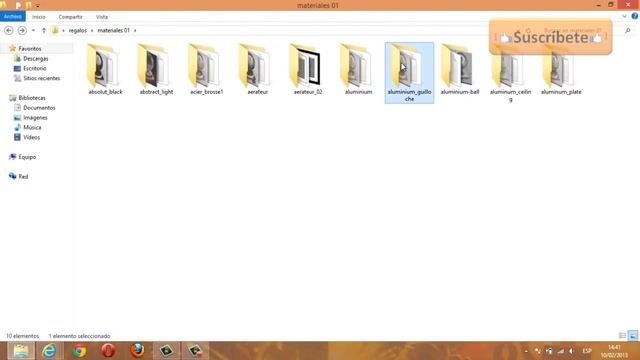640x360 pixels.
Task: Select the aluminum_ceiling folder
Action: pos(510,73)
